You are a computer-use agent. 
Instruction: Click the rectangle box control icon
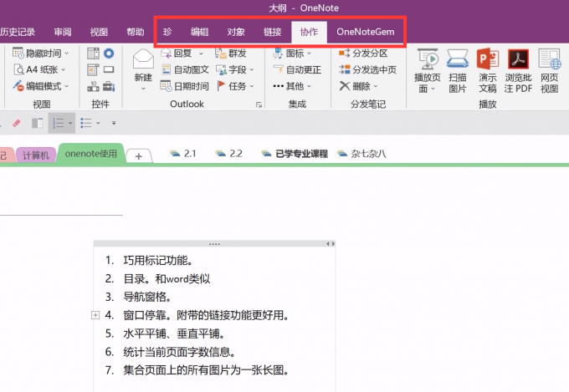pos(109,69)
